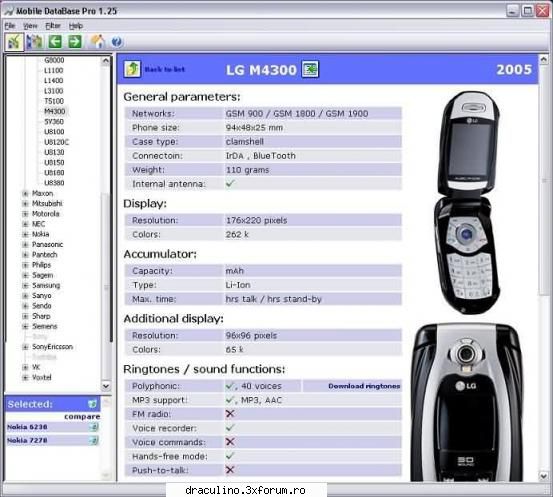Image resolution: width=553 pixels, height=497 pixels.
Task: Open Nokia 7270 from selected list
Action: [x=27, y=440]
